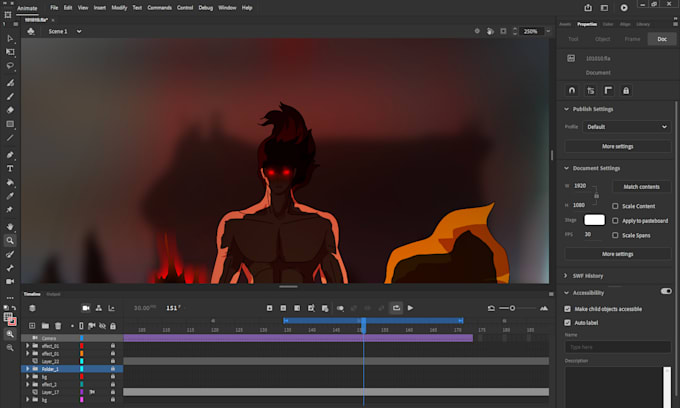Select the Lasso tool
Image resolution: width=680 pixels, height=408 pixels.
(10, 66)
